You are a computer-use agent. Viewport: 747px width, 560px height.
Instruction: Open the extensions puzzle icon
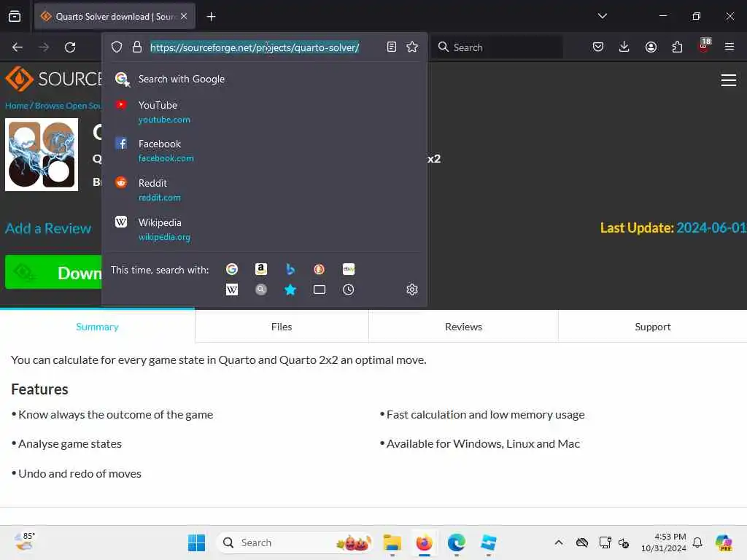coord(677,47)
